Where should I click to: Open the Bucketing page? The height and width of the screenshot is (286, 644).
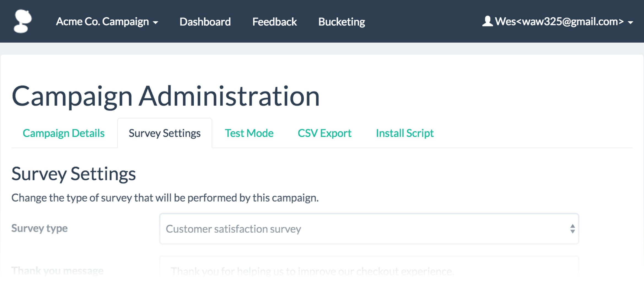point(341,22)
